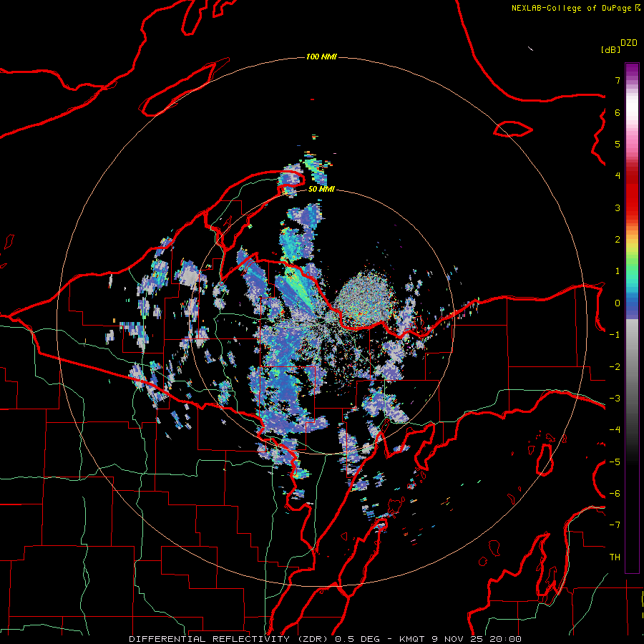Click the -3 value on the color scale
Viewport: 644px width, 644px height.
615,399
